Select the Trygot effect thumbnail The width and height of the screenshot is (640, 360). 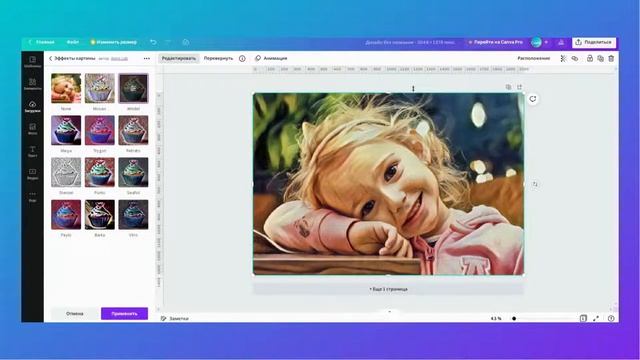click(x=100, y=130)
